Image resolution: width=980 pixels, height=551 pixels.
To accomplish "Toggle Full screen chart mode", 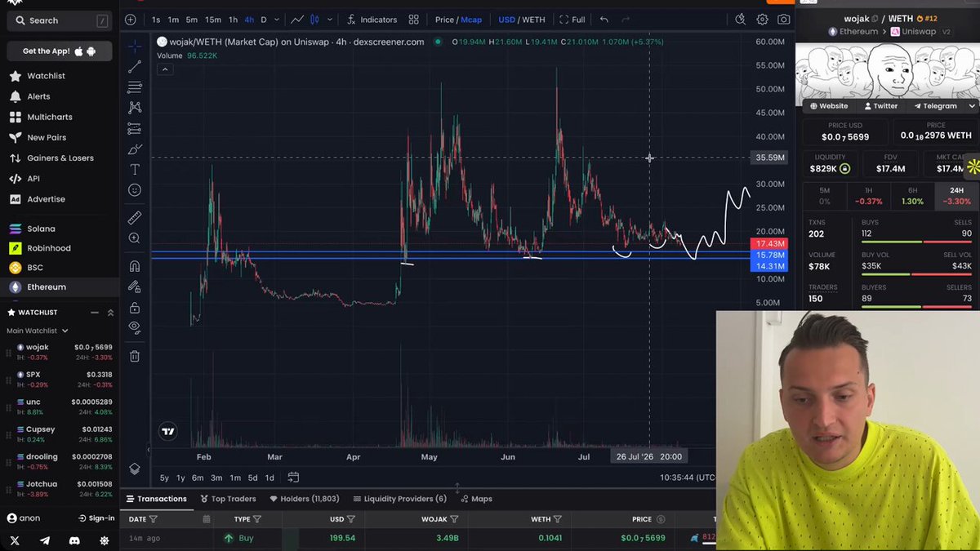I will 572,20.
